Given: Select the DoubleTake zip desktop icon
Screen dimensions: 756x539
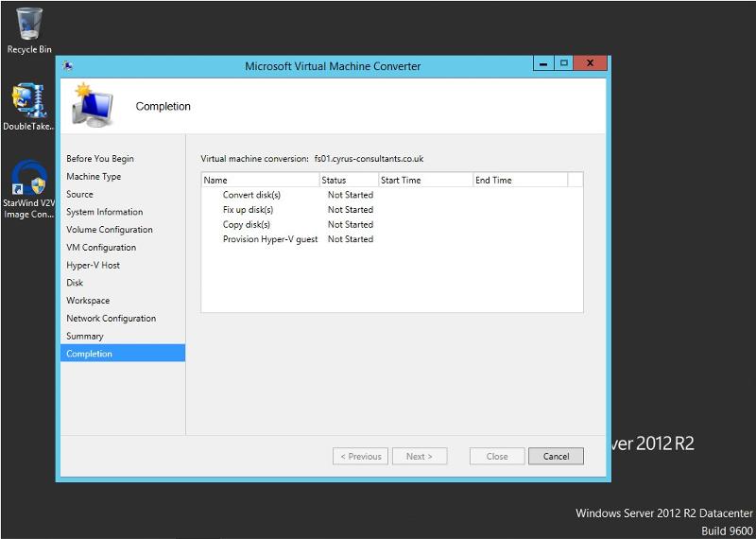Looking at the screenshot, I should point(29,107).
